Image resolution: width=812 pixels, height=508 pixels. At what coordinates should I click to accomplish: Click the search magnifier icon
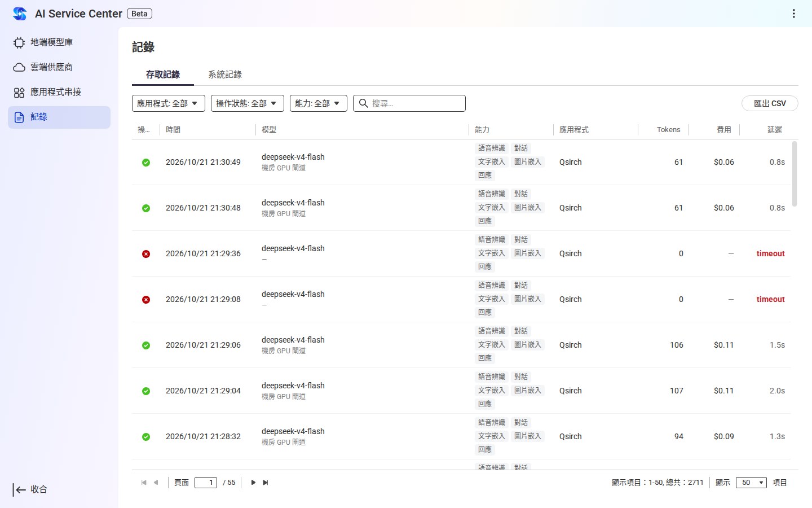[x=364, y=103]
